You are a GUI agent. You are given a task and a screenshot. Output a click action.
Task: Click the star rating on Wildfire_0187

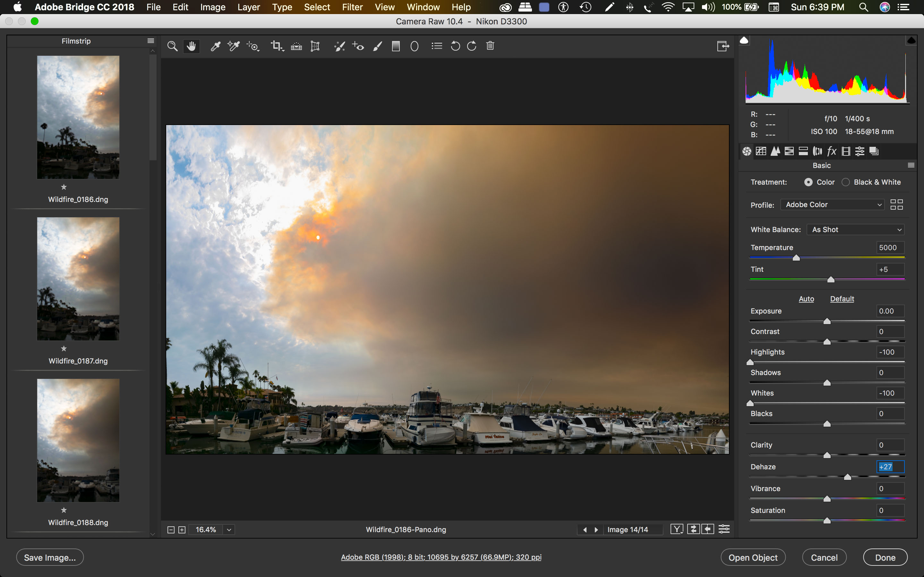[63, 349]
